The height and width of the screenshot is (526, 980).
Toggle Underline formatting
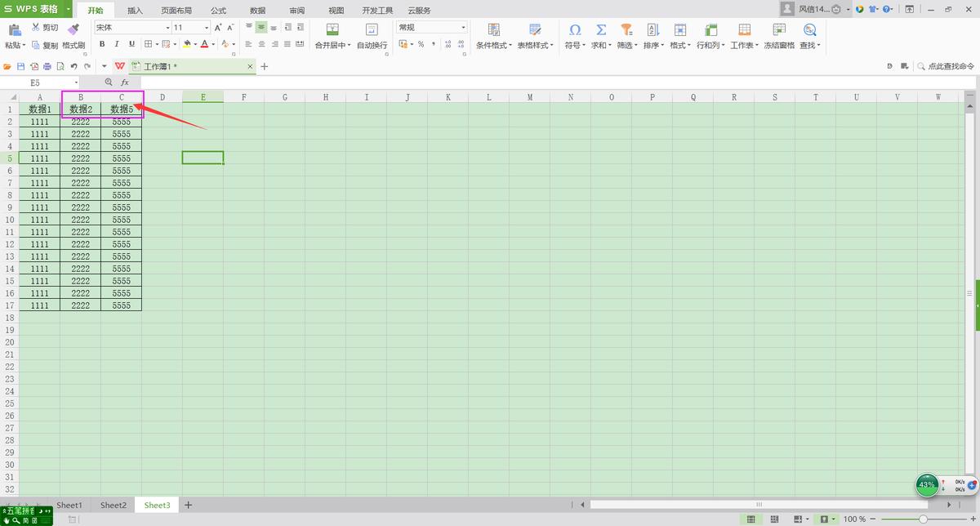pos(131,44)
